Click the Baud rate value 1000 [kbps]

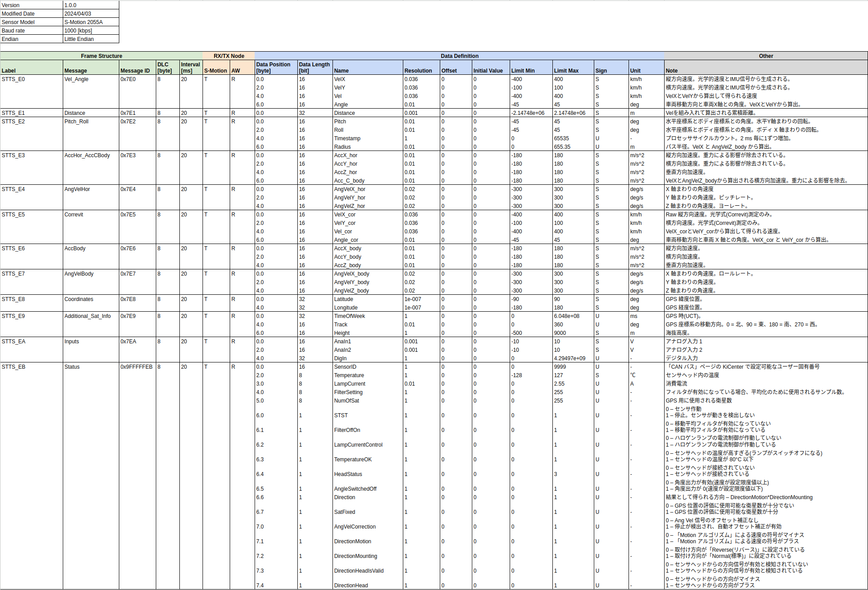click(91, 31)
